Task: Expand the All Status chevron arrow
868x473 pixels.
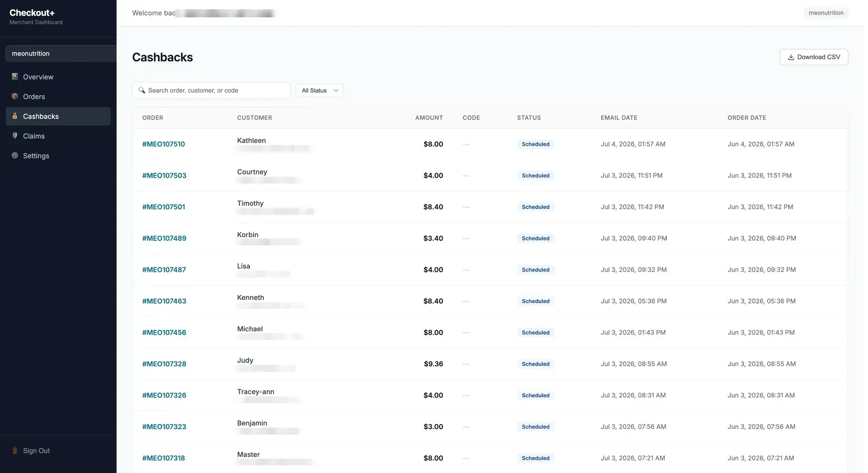Action: click(x=336, y=90)
